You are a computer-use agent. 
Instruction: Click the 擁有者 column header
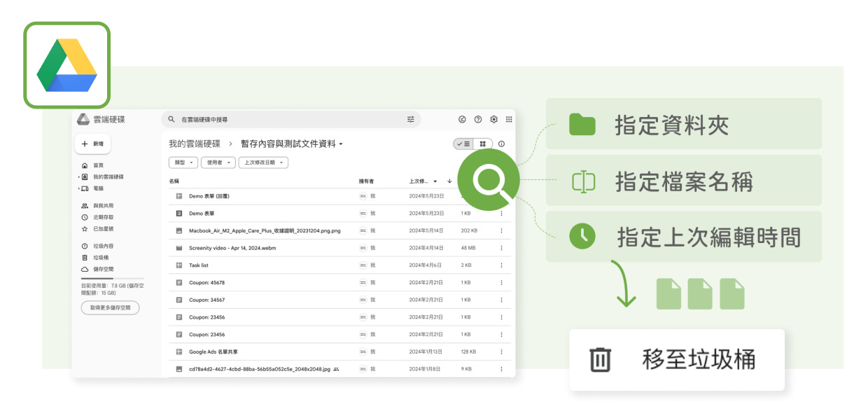367,181
